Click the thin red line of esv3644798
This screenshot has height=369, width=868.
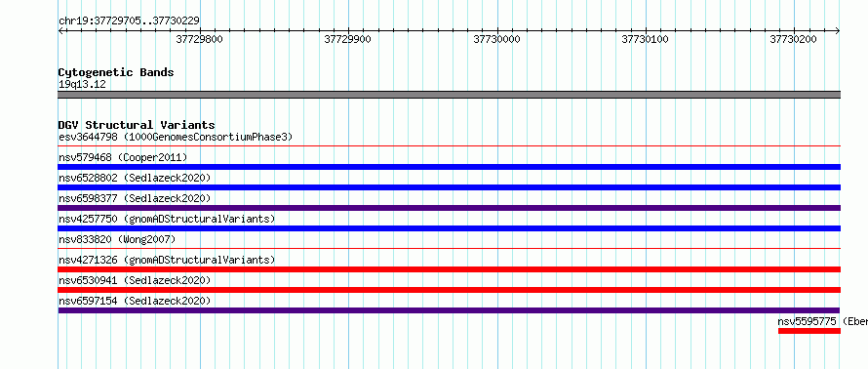tap(450, 145)
